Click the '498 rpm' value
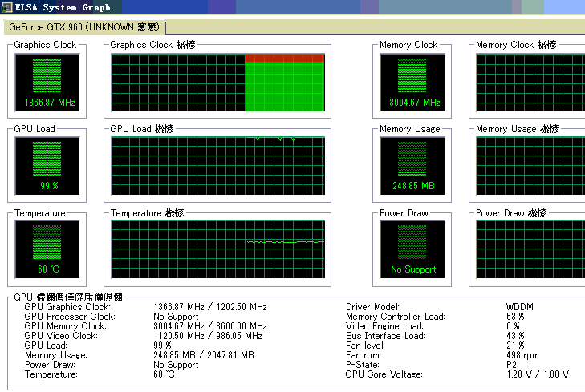 (522, 355)
